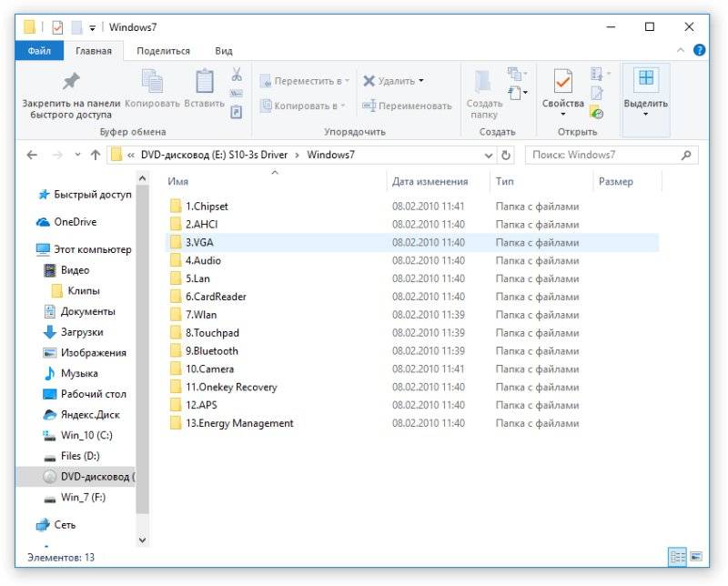Switch to Главная ribbon tab
This screenshot has height=586, width=728.
[x=94, y=51]
